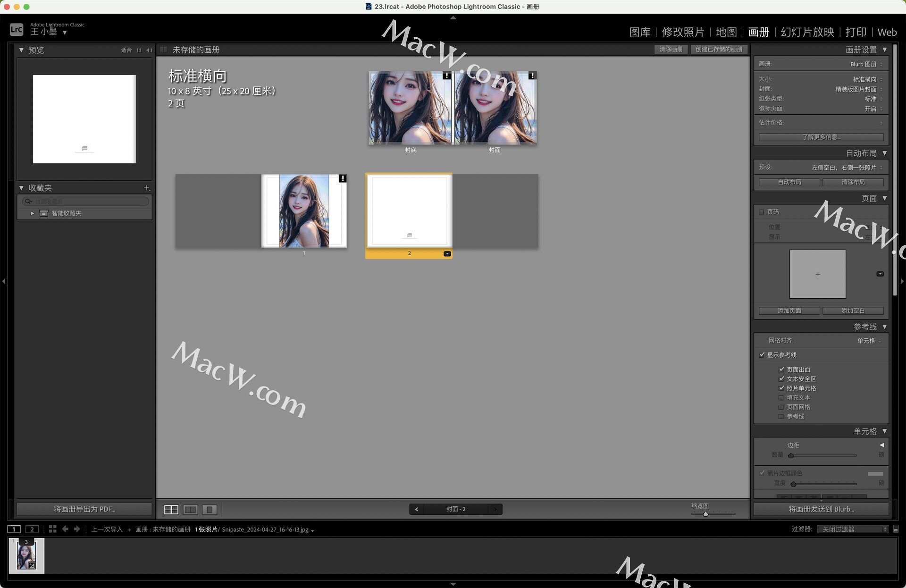Collapse the 画册设置 book settings panel
The width and height of the screenshot is (906, 588).
pyautogui.click(x=885, y=50)
